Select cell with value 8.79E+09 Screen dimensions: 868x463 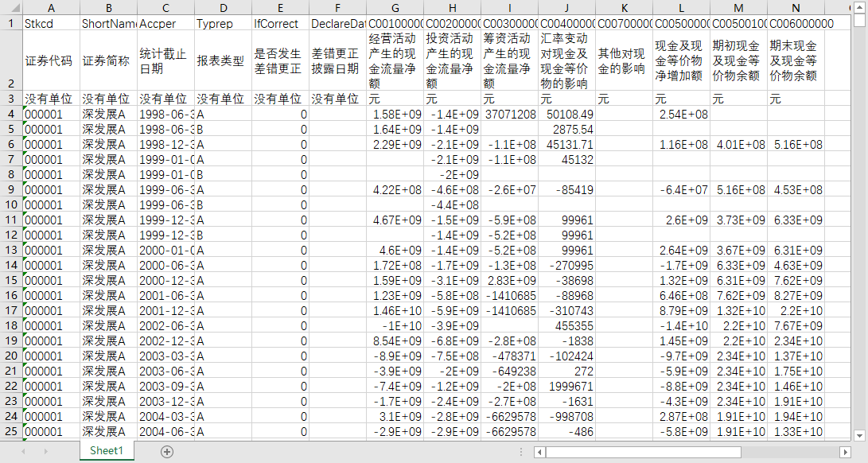pyautogui.click(x=681, y=311)
